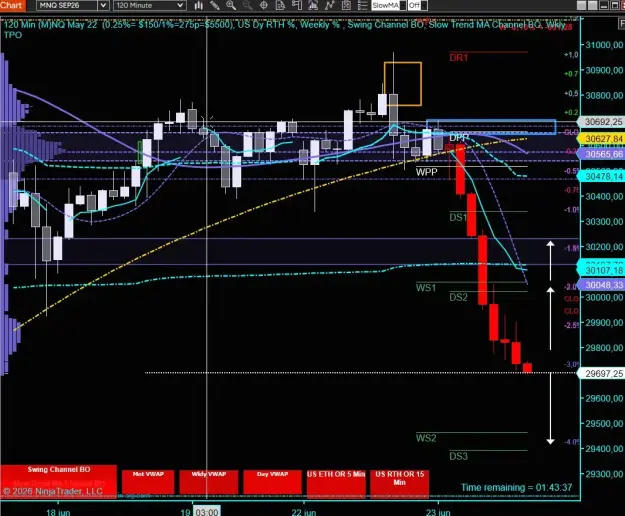Image resolution: width=625 pixels, height=516 pixels.
Task: Click the DR1 pivot label
Action: point(458,58)
